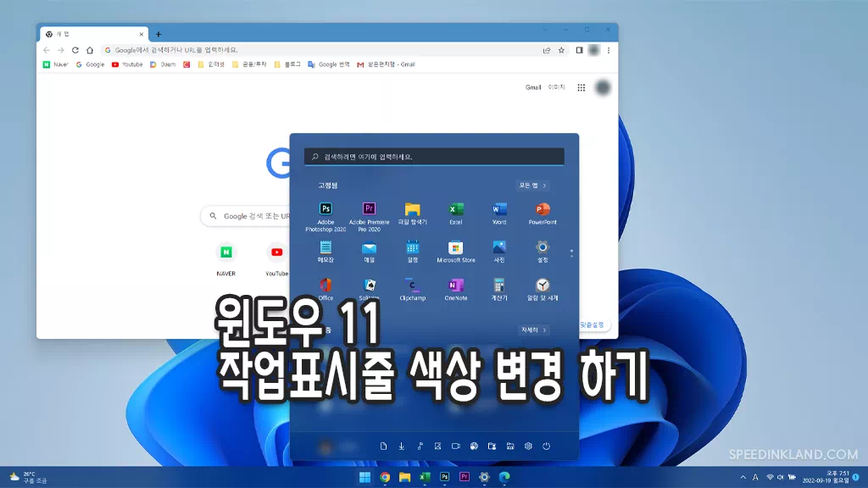Open the 금융/투자 bookmarks folder

(x=252, y=64)
